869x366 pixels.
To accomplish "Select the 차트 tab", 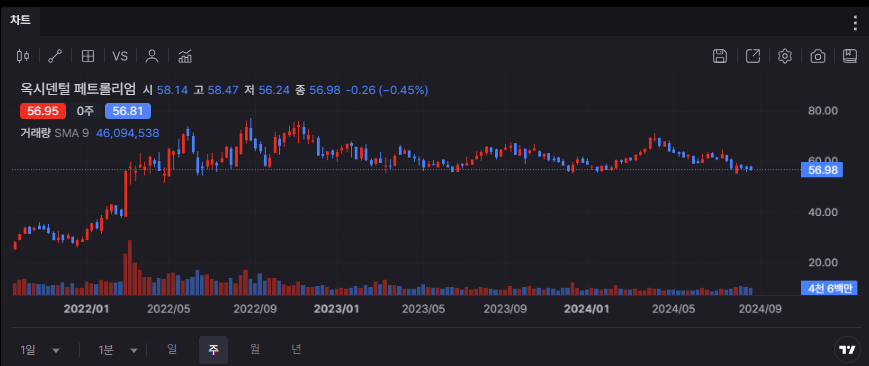I will (20, 21).
